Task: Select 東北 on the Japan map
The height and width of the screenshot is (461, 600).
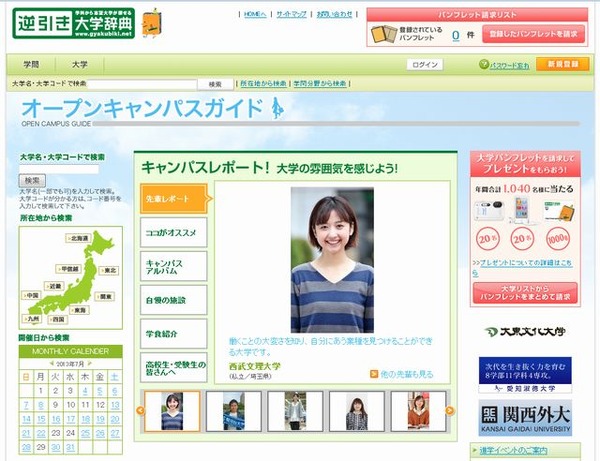Action: click(x=109, y=270)
